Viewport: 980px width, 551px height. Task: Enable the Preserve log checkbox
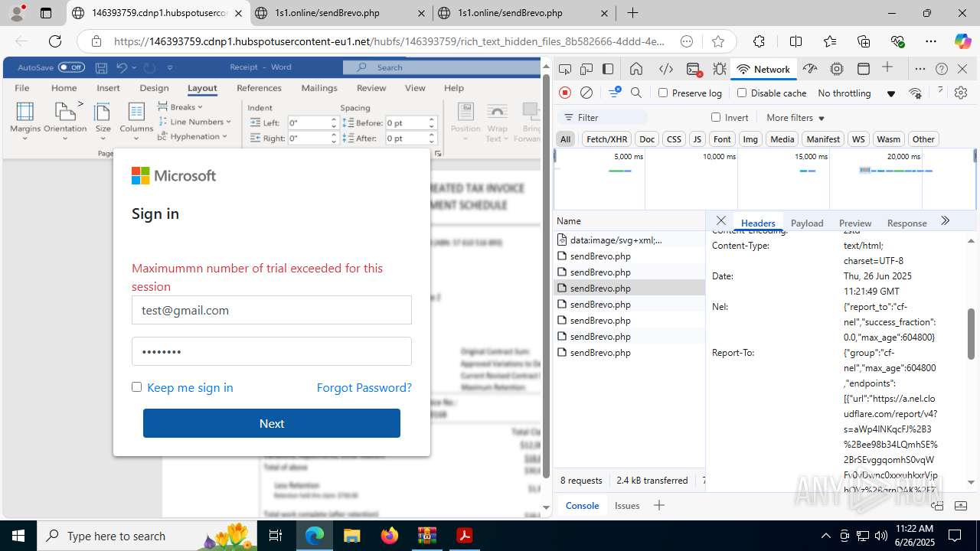pos(663,93)
